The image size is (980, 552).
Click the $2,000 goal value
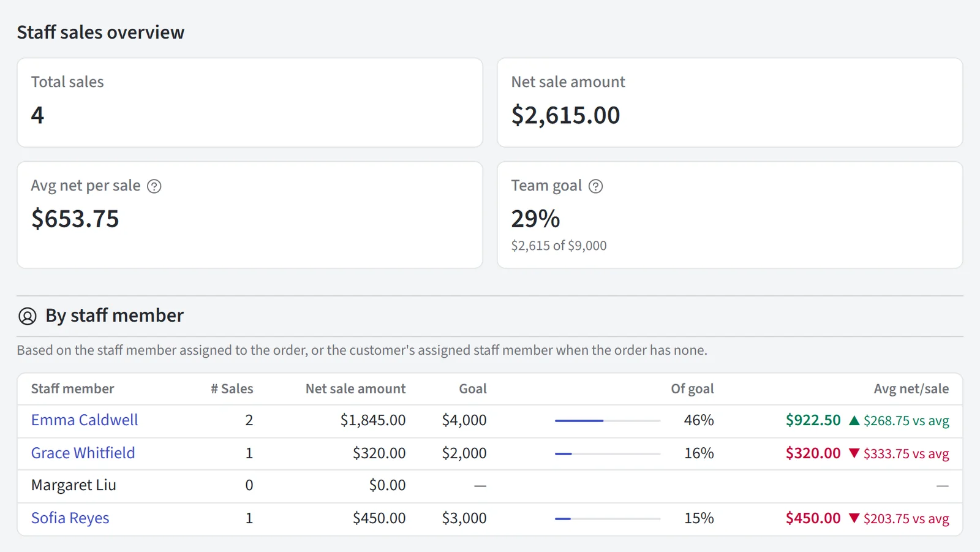[464, 453]
